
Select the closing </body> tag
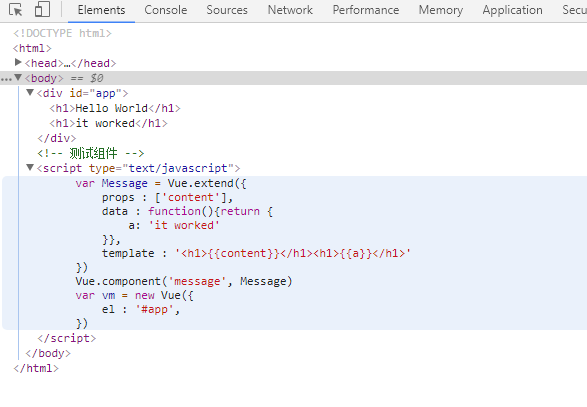click(x=48, y=353)
